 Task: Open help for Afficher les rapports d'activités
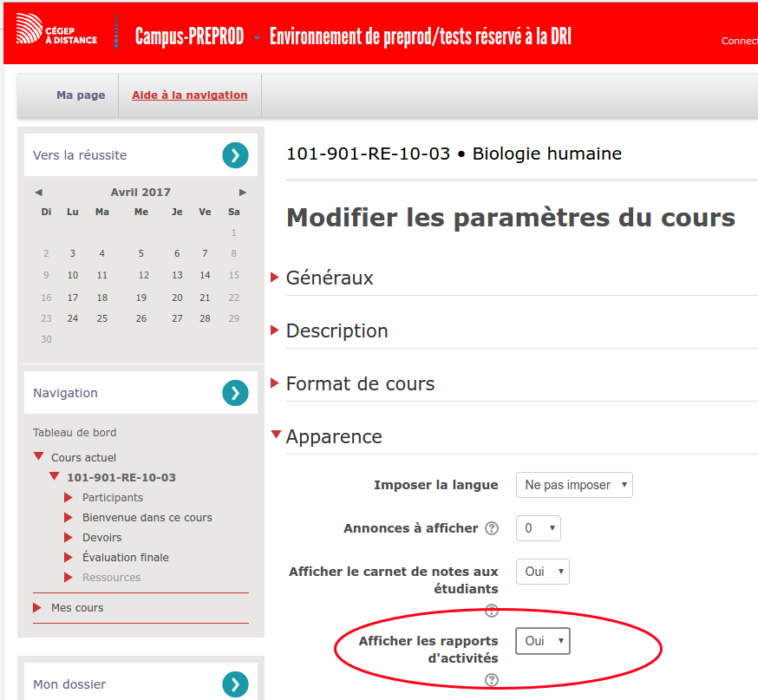(x=492, y=680)
